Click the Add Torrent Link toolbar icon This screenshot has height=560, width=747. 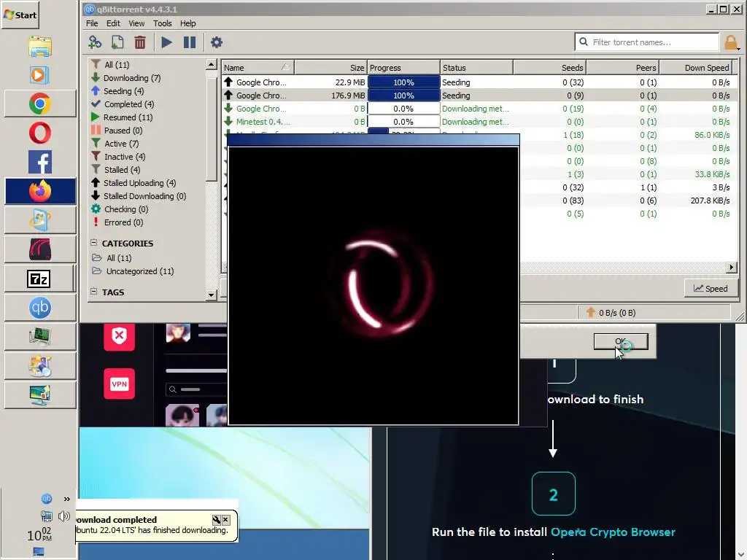(95, 42)
